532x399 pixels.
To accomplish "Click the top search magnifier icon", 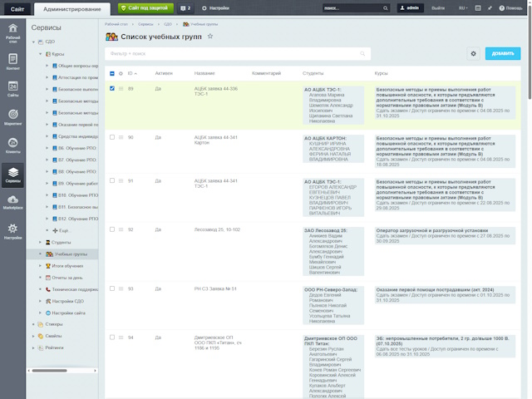I will click(386, 8).
